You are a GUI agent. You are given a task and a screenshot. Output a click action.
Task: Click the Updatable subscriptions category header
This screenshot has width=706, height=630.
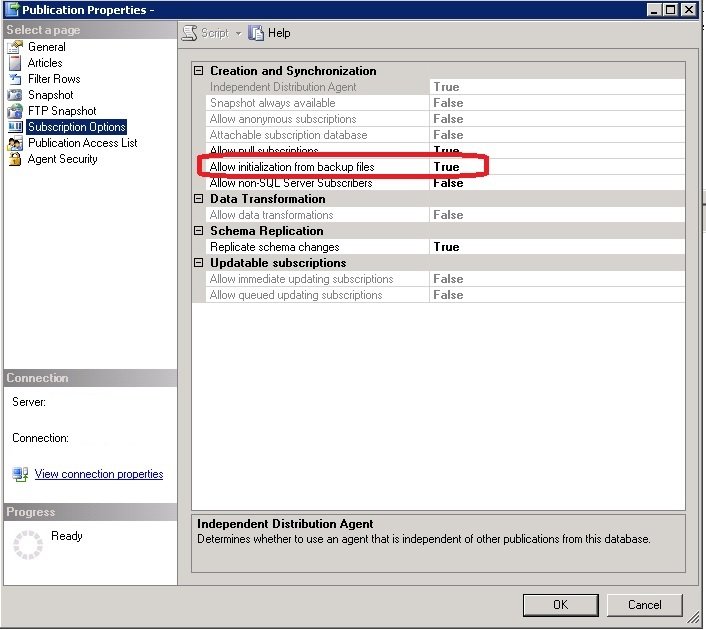point(278,263)
